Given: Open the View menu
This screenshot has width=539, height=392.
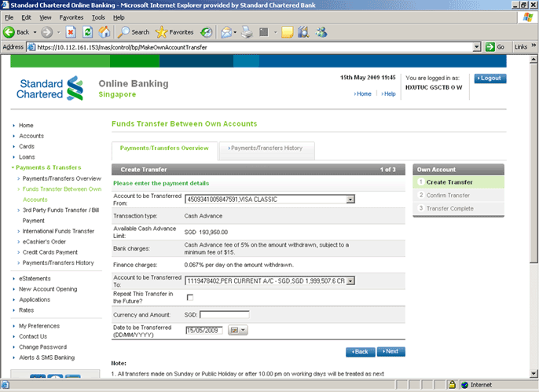Looking at the screenshot, I should point(45,17).
